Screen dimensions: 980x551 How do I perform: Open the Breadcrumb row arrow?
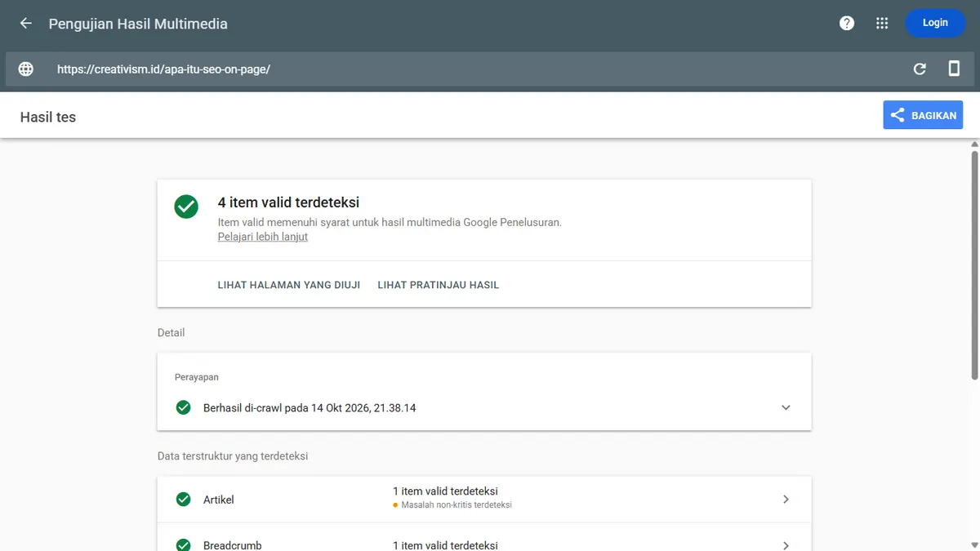tap(786, 545)
